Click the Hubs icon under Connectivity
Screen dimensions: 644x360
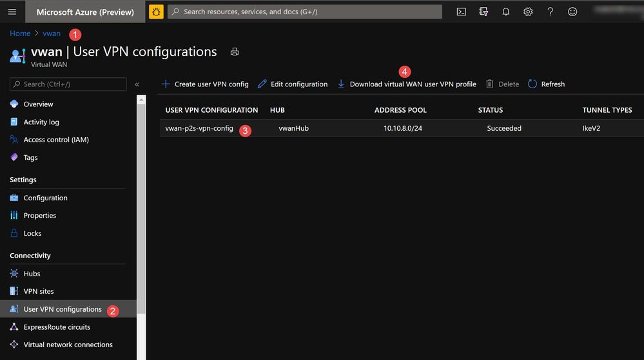14,274
